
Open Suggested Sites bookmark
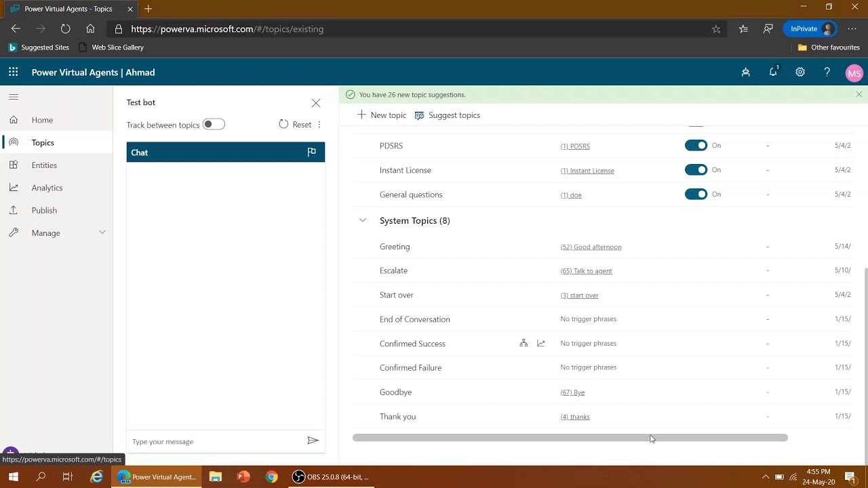(x=39, y=47)
